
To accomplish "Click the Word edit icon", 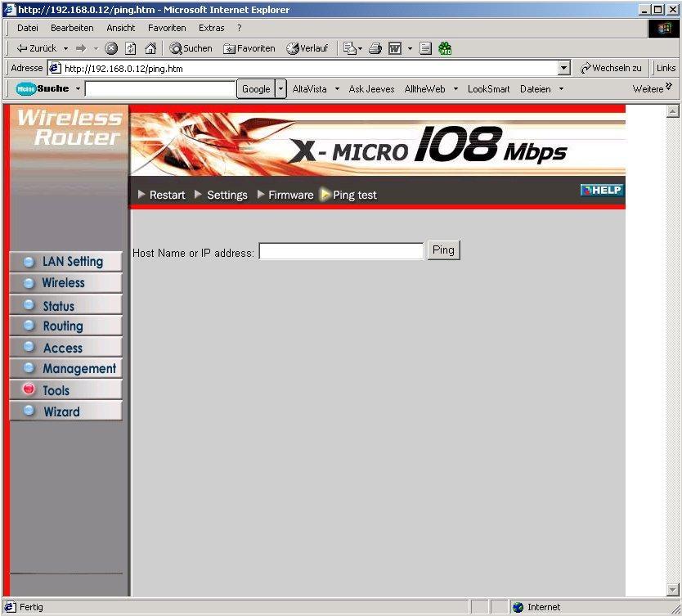I will pos(395,48).
